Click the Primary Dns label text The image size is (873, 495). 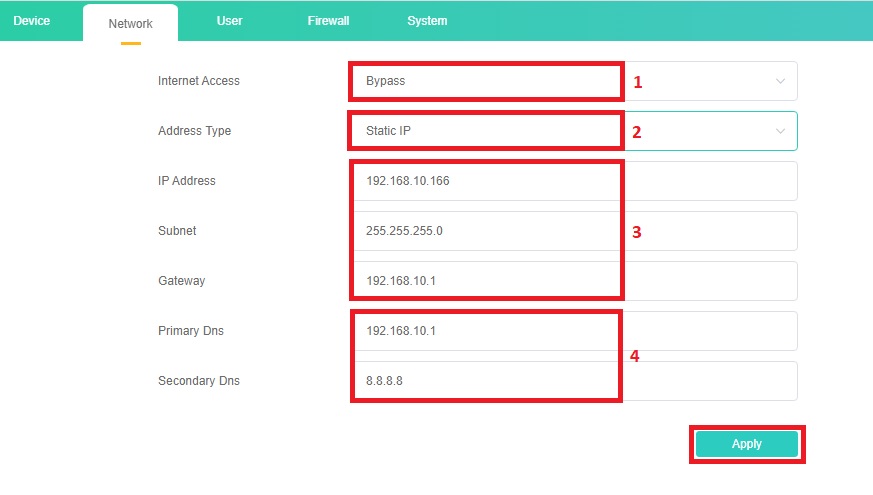(x=191, y=331)
